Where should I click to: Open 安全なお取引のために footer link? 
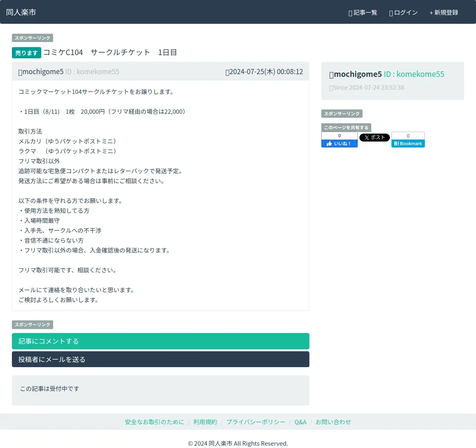pos(155,422)
